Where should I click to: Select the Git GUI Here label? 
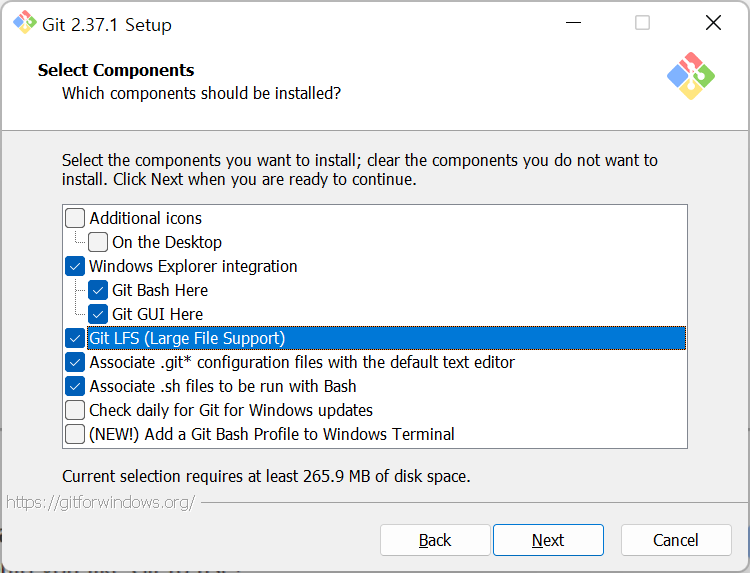click(157, 314)
